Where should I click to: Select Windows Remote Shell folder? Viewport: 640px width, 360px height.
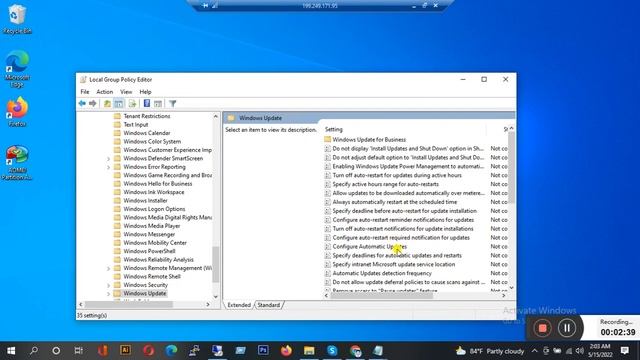point(152,276)
